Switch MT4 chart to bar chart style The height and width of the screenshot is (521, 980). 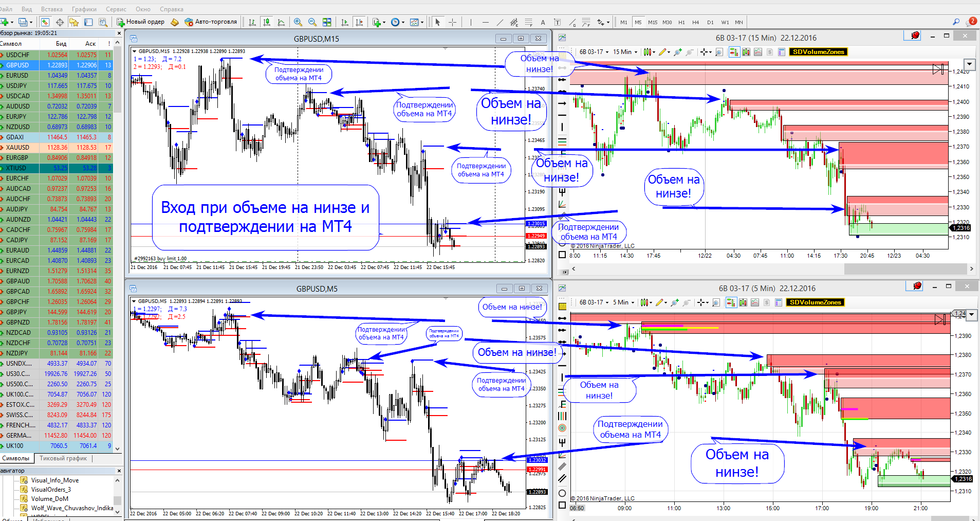tap(252, 22)
